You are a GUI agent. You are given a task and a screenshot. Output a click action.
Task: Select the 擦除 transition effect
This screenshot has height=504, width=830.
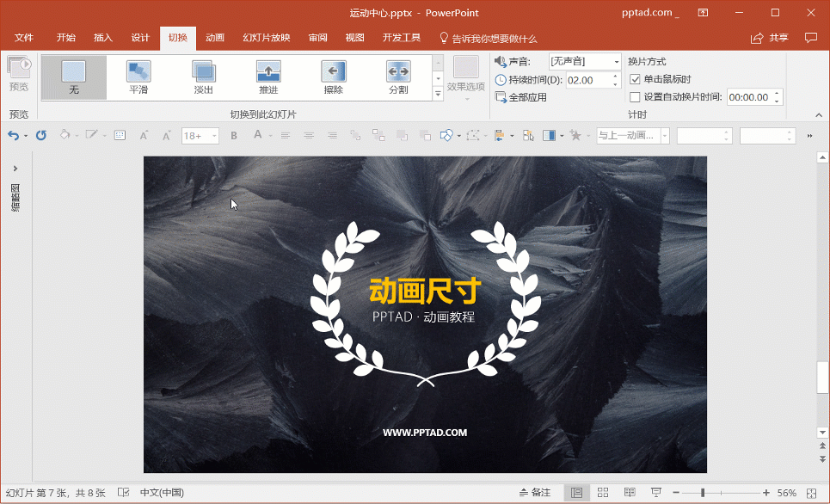[333, 77]
